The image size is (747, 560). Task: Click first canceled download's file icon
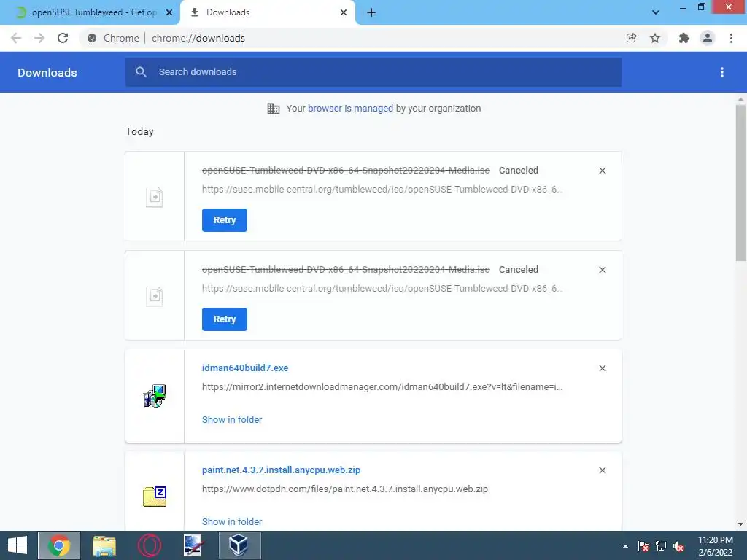[x=155, y=197]
